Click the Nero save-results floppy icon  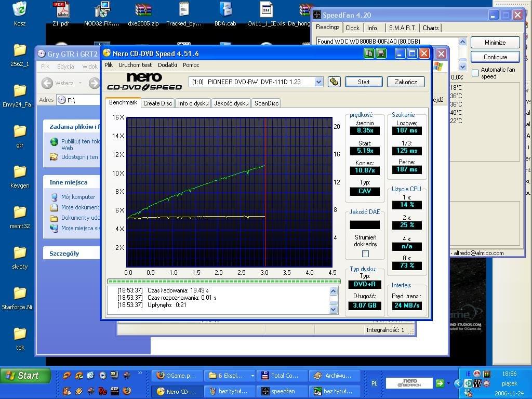click(381, 54)
